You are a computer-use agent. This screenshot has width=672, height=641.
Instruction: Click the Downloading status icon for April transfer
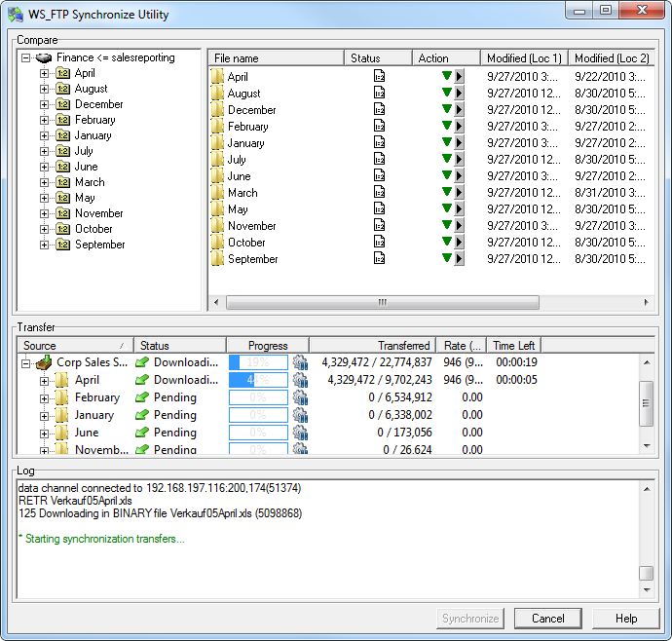[x=143, y=380]
